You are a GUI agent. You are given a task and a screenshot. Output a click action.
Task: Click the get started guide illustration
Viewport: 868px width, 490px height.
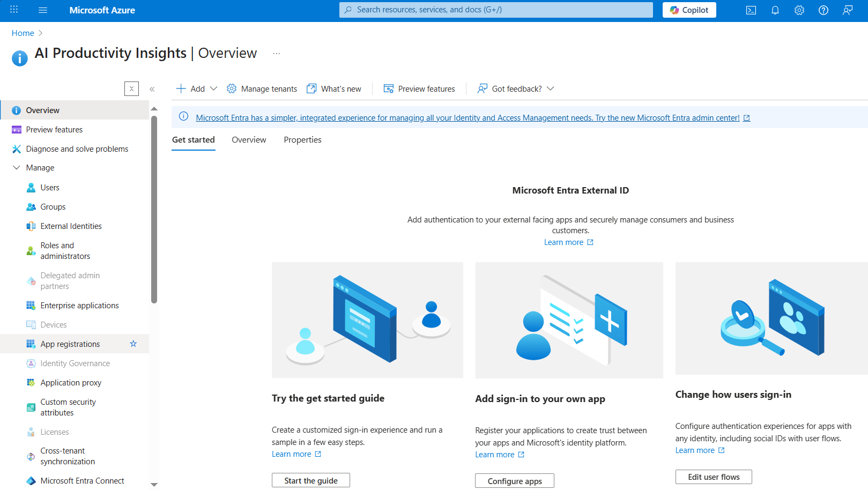click(x=367, y=320)
